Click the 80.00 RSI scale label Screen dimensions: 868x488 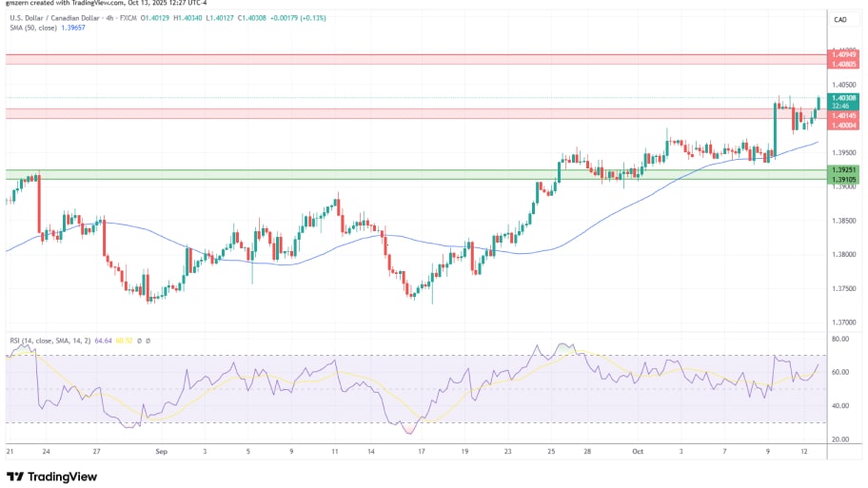tap(839, 339)
